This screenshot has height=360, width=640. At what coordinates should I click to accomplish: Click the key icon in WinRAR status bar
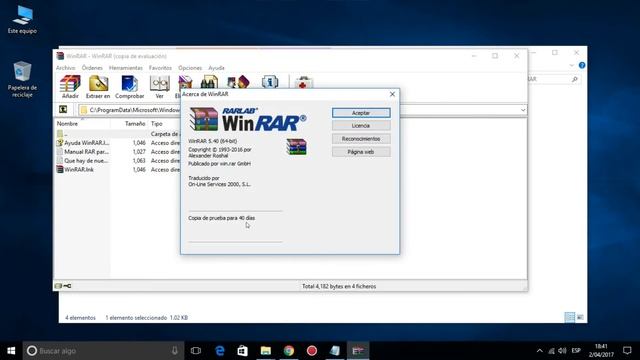(x=67, y=286)
